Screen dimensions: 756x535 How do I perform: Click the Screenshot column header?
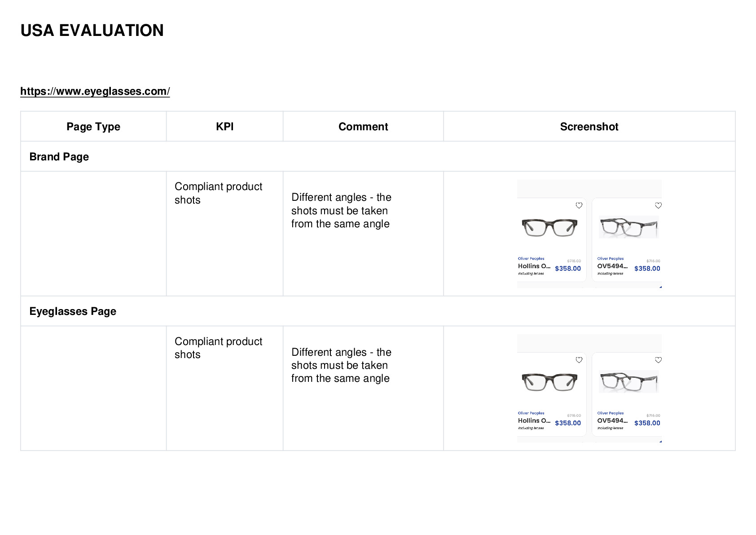(x=589, y=127)
